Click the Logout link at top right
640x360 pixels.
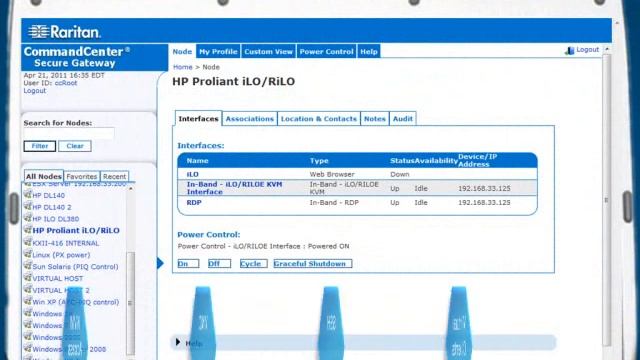pos(587,49)
